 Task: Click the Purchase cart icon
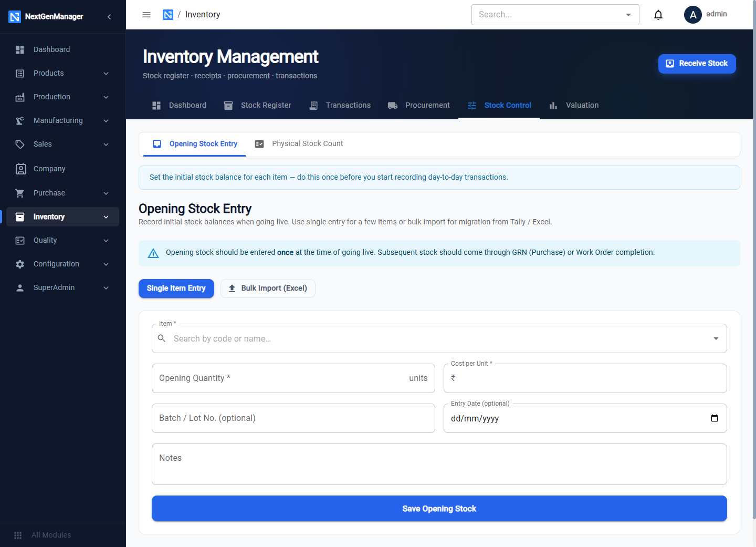(x=20, y=193)
